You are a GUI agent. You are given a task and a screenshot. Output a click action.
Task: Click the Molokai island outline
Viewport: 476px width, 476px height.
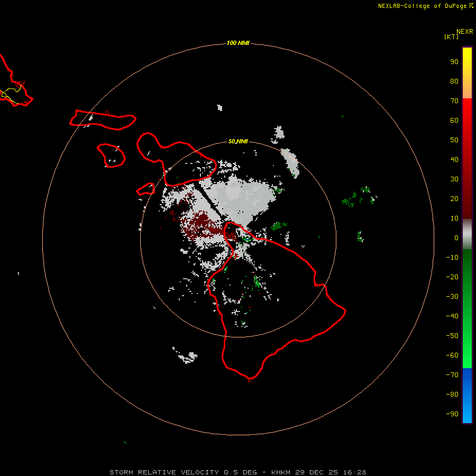click(x=103, y=120)
